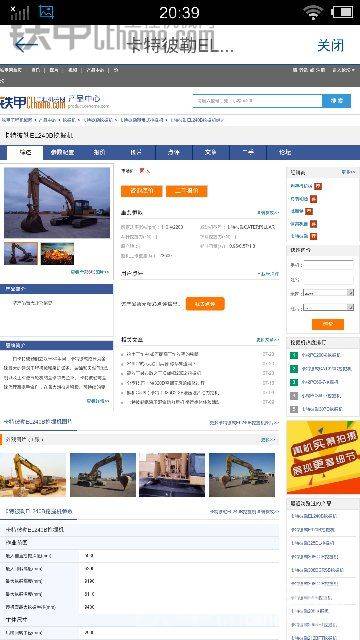Tap the picture notification icon in status bar
This screenshot has width=360, height=640.
point(46,12)
